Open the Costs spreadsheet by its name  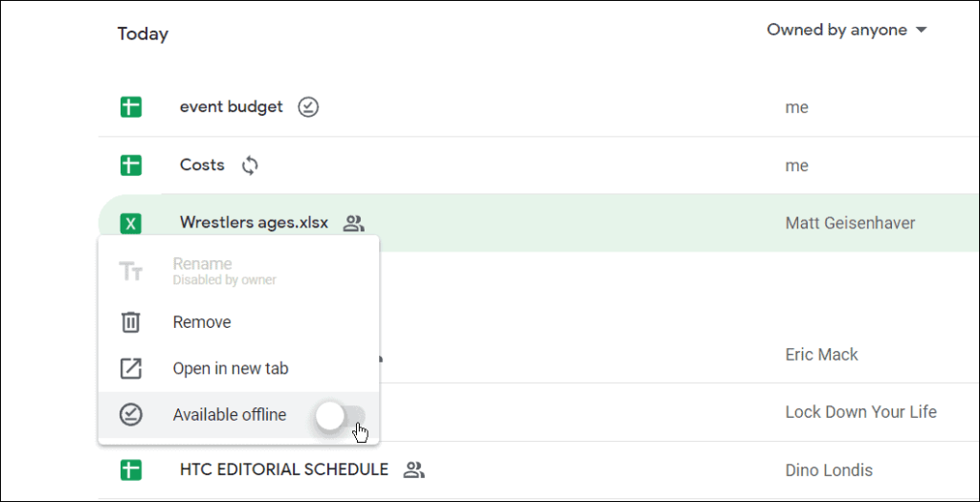pyautogui.click(x=202, y=164)
